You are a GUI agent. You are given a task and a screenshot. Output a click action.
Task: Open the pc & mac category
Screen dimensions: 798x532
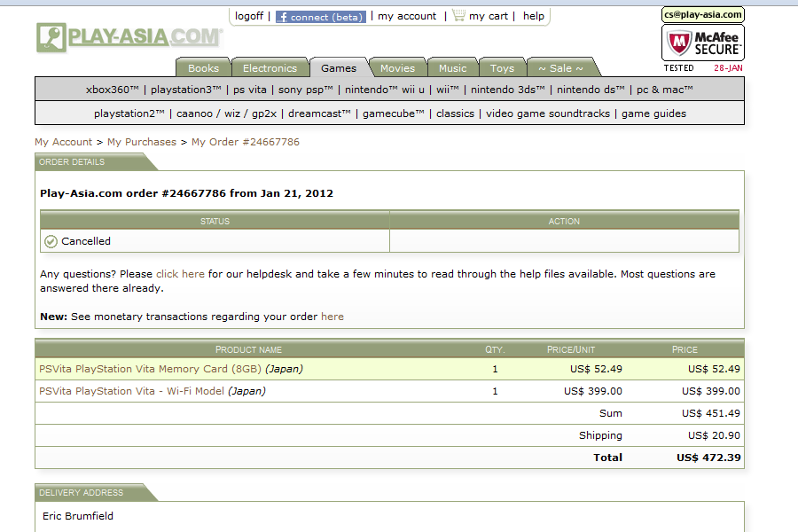tap(665, 90)
